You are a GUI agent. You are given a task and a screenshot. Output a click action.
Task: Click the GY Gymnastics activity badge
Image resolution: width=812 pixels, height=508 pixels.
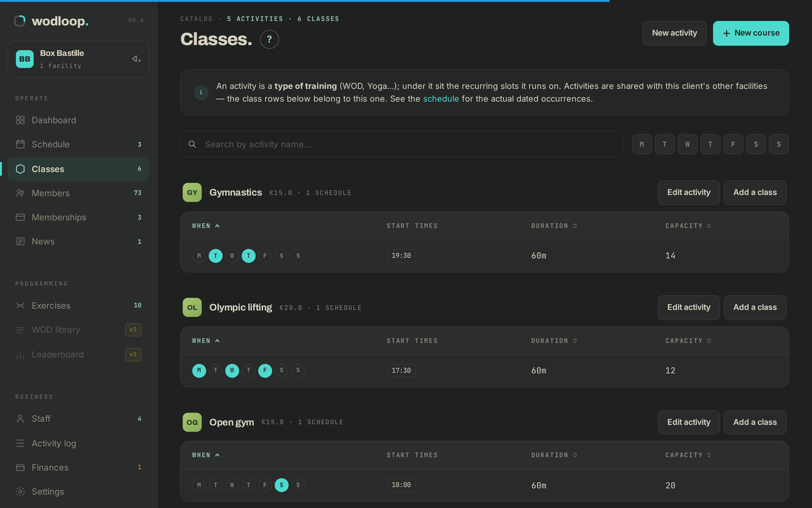pos(192,193)
